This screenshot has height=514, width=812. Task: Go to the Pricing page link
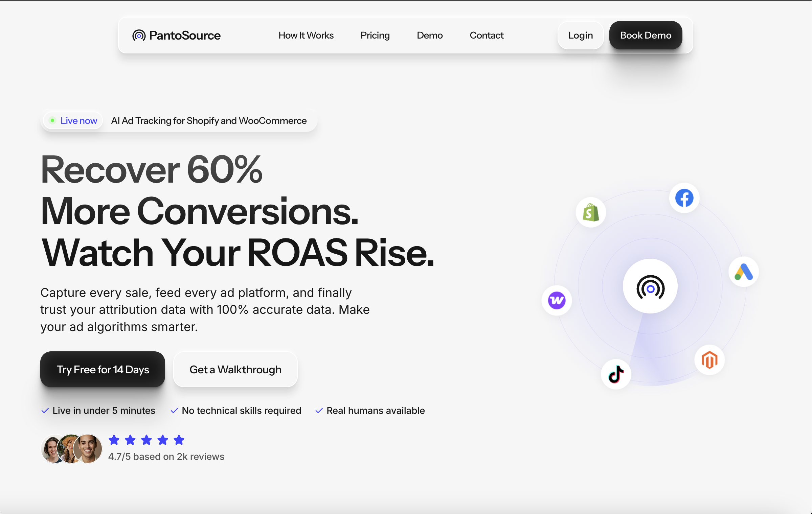(x=375, y=35)
